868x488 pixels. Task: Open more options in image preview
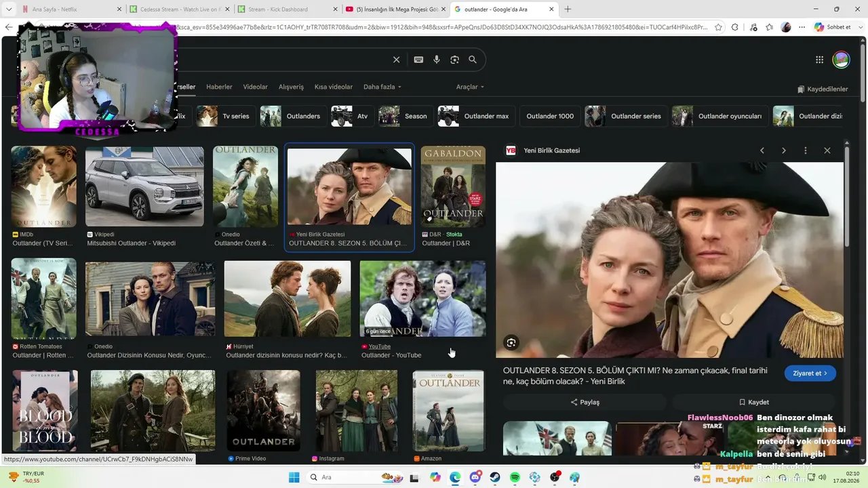click(806, 150)
